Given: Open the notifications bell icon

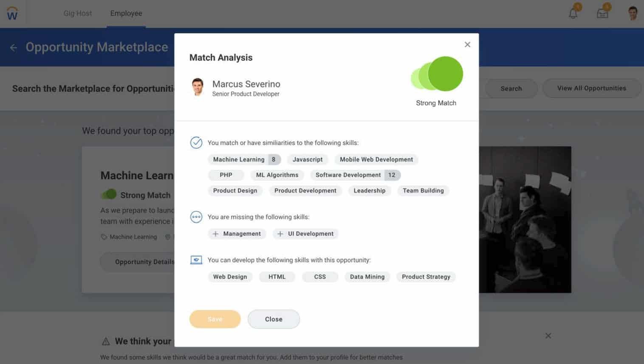Looking at the screenshot, I should [x=572, y=13].
